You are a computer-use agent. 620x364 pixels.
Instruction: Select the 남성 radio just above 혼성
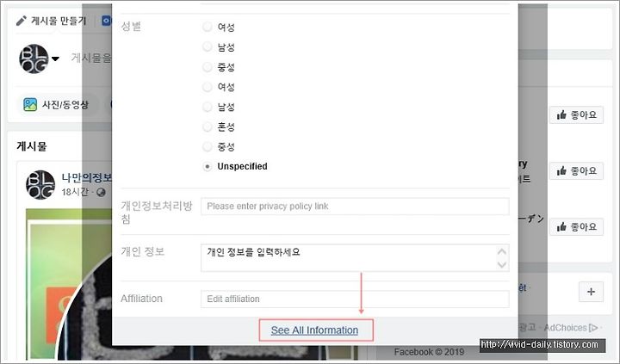coord(208,107)
